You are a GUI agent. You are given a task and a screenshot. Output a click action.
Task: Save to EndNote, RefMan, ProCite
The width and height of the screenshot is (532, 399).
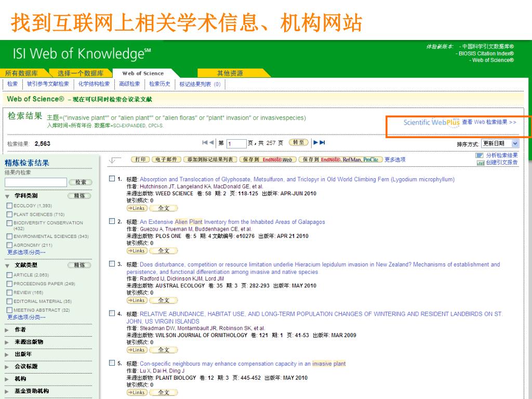click(x=341, y=159)
